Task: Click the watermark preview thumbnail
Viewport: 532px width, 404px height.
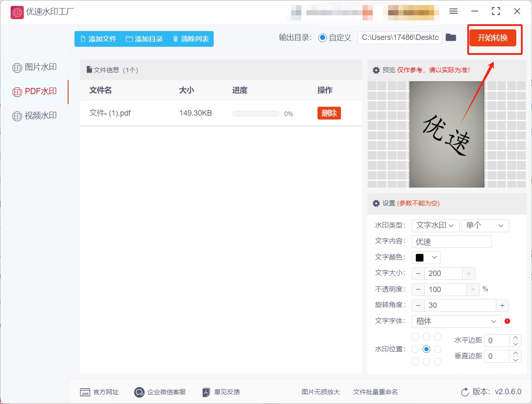Action: pos(447,134)
